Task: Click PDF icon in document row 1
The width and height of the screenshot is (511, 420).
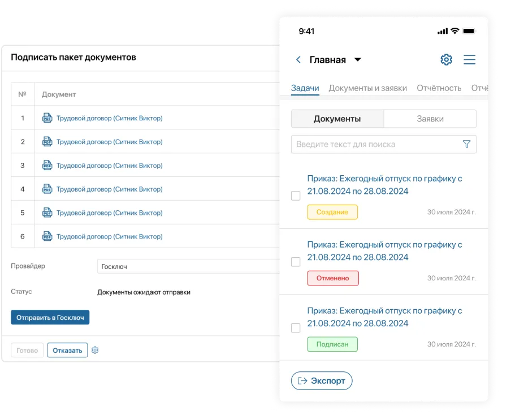Action: coord(47,118)
